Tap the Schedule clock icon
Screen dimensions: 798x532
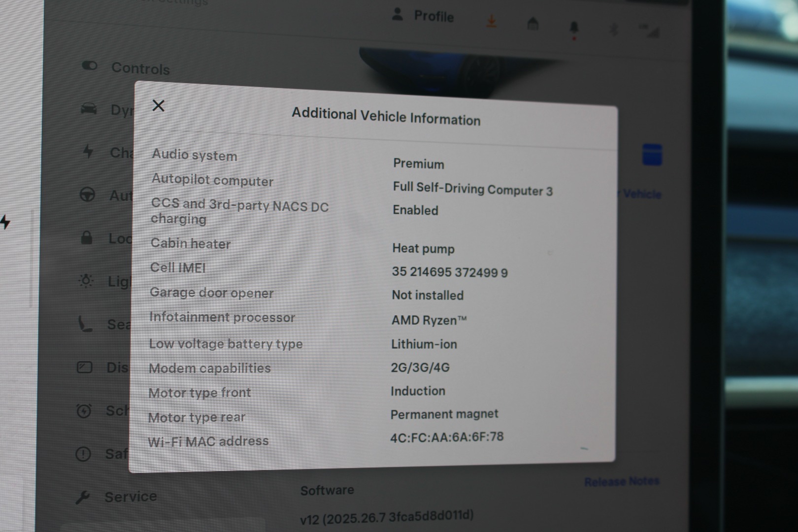[x=84, y=411]
